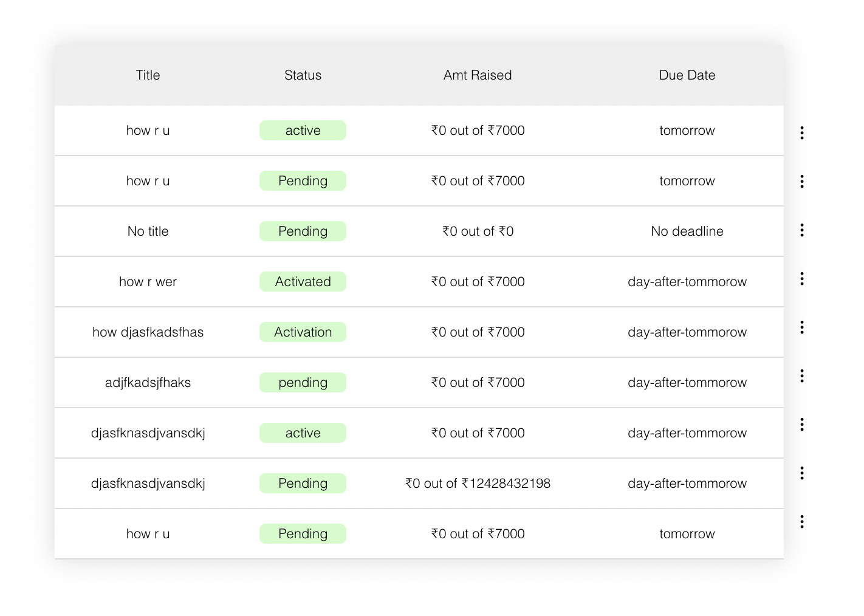Click 'active' badge in djasfknasdjvansdkj row

click(x=303, y=433)
